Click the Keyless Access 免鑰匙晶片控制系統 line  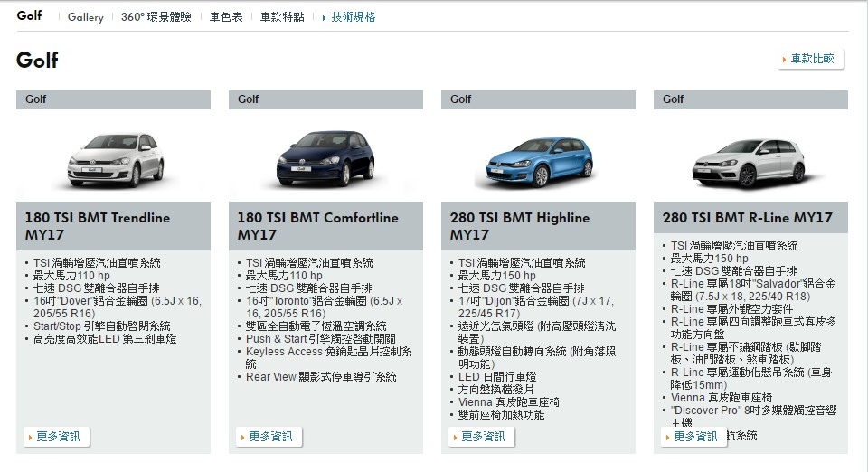(329, 357)
